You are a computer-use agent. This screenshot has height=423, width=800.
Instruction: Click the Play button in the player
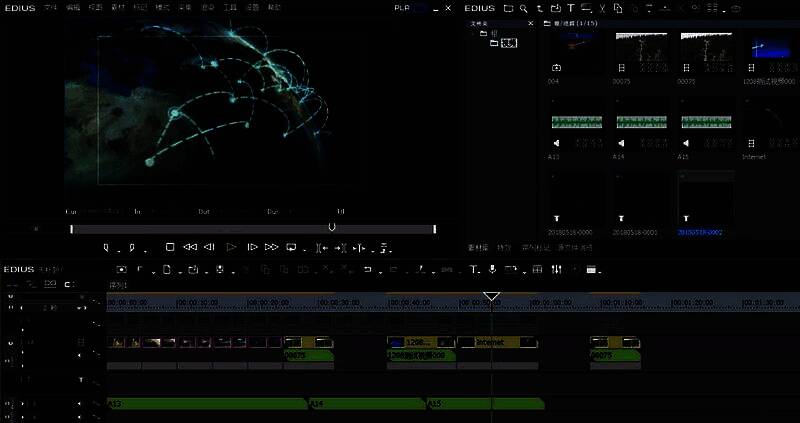pyautogui.click(x=231, y=247)
